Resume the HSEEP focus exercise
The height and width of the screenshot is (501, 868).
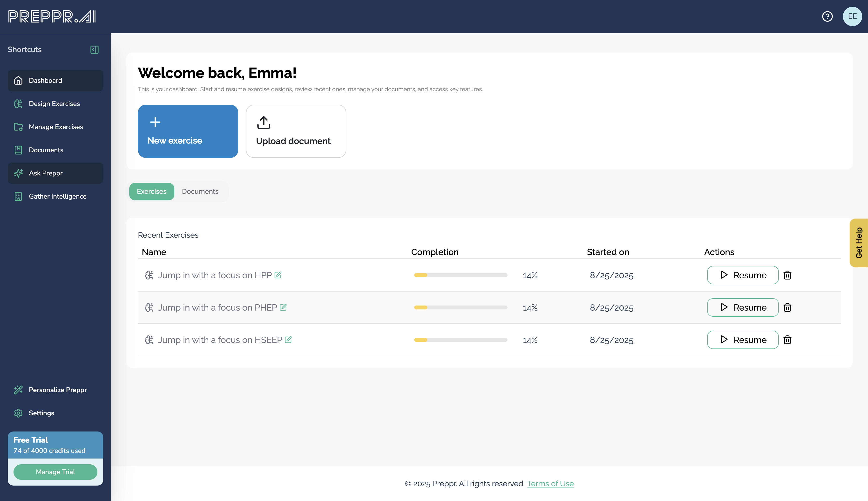point(743,340)
